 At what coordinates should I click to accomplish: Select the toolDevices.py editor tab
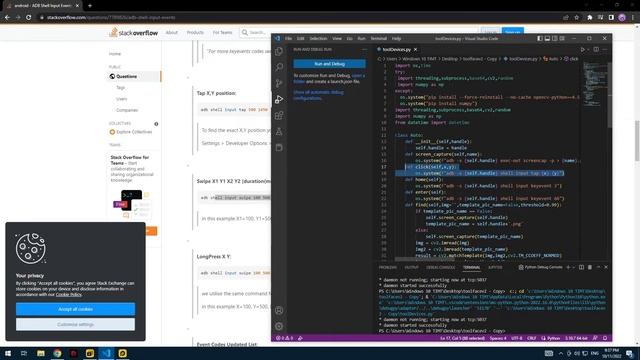396,49
